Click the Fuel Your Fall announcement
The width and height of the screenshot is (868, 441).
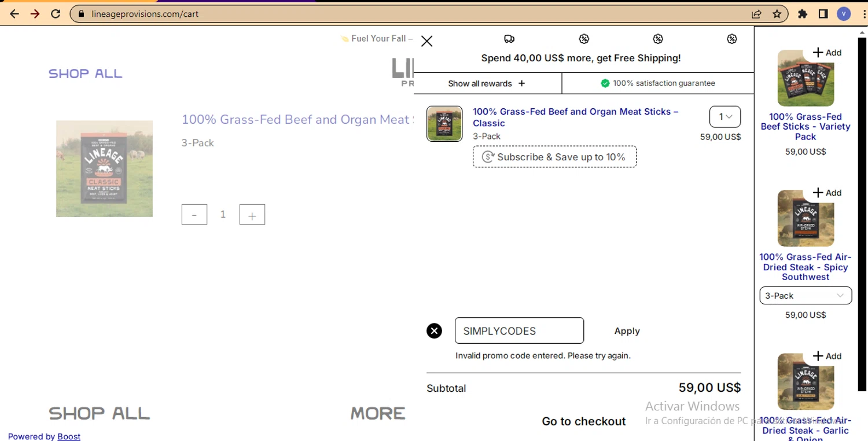tap(377, 39)
